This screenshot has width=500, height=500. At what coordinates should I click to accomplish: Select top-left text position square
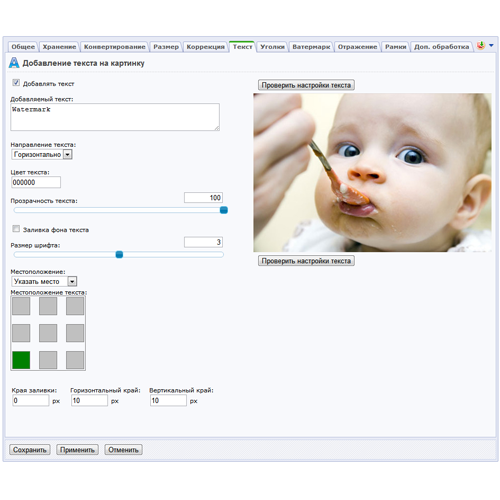(21, 306)
